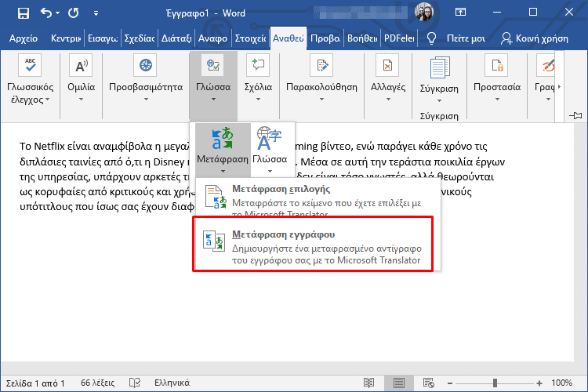Switch to Print Layout view
This screenshot has height=392, width=588.
(399, 383)
